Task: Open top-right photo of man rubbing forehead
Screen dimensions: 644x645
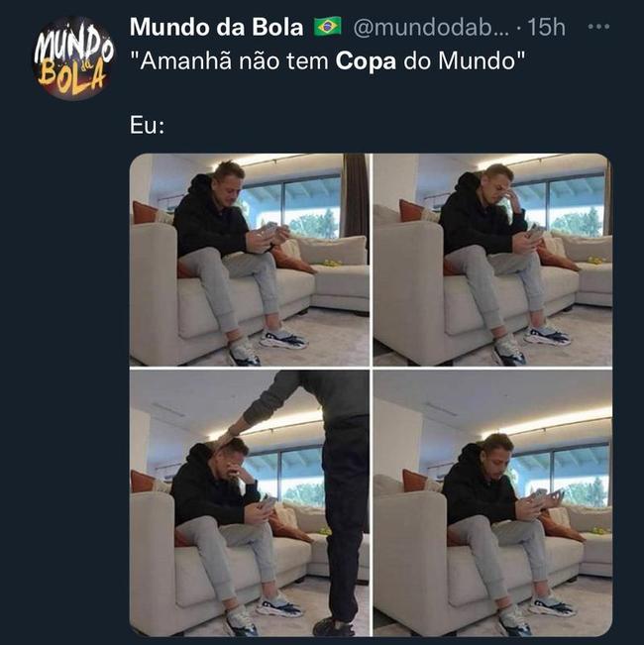Action: coord(491,260)
